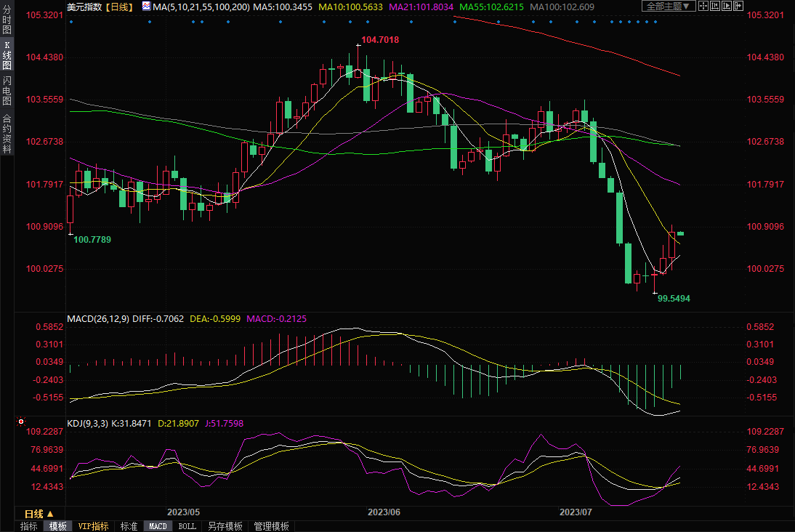Select the 模板 bottom tab

pyautogui.click(x=57, y=526)
